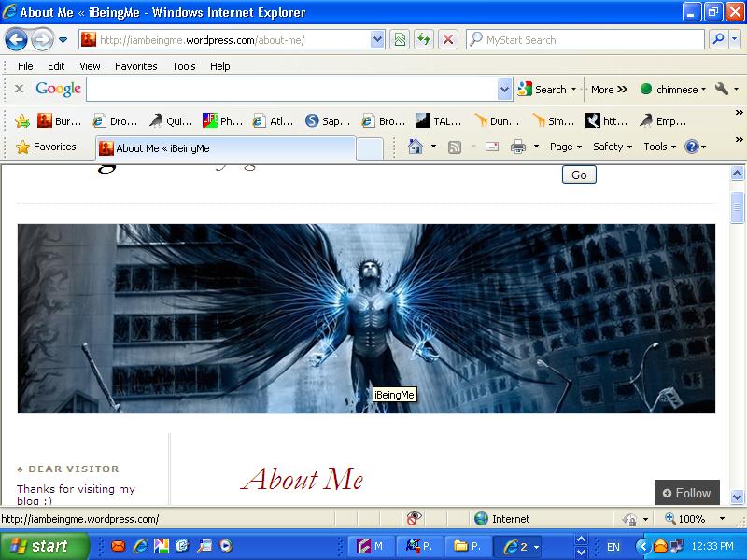747x560 pixels.
Task: Open the Bro... favorite link
Action: click(x=384, y=121)
